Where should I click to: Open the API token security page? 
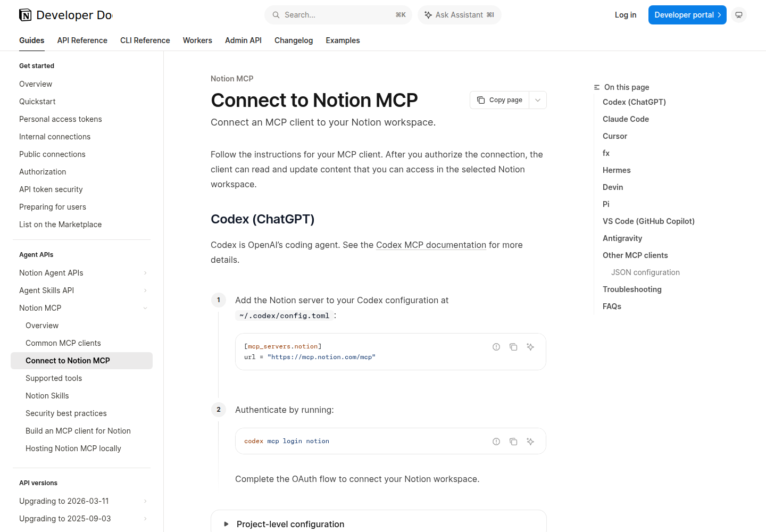pyautogui.click(x=51, y=189)
